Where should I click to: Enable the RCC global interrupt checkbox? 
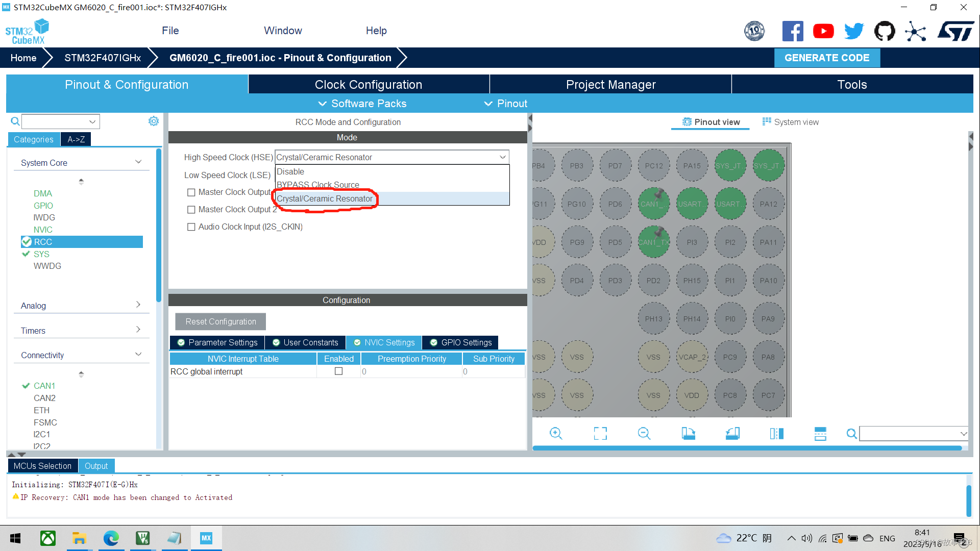338,371
